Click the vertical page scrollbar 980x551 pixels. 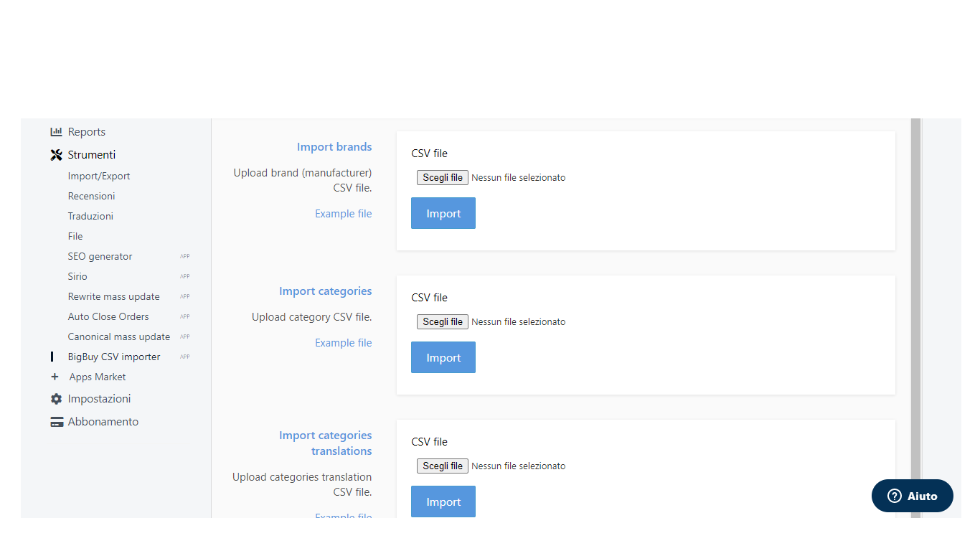point(915,316)
